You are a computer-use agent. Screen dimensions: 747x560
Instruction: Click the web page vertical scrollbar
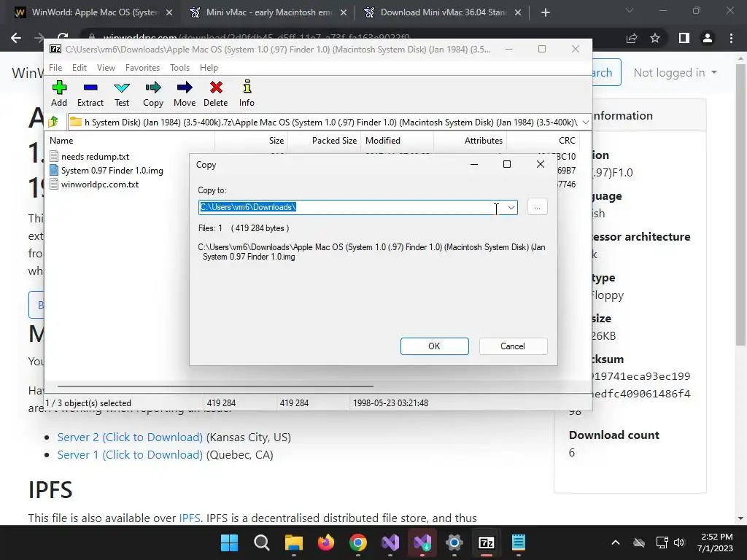740,205
